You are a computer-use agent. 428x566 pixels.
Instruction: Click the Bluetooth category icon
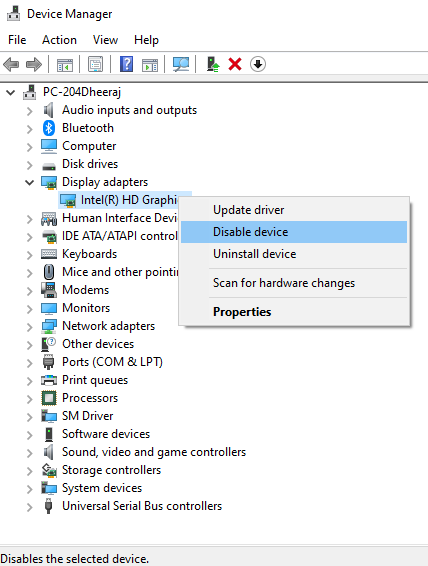(x=49, y=128)
